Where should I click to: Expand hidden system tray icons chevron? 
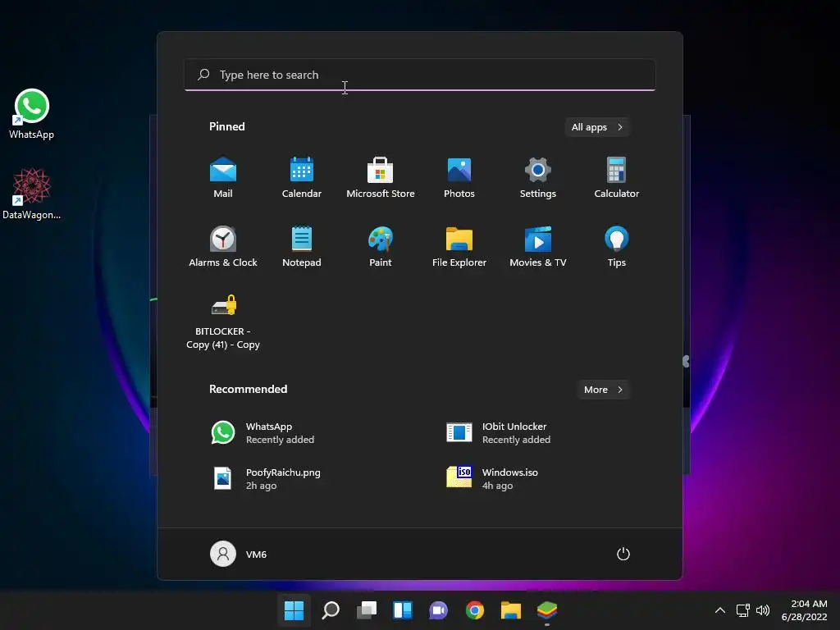(x=720, y=610)
